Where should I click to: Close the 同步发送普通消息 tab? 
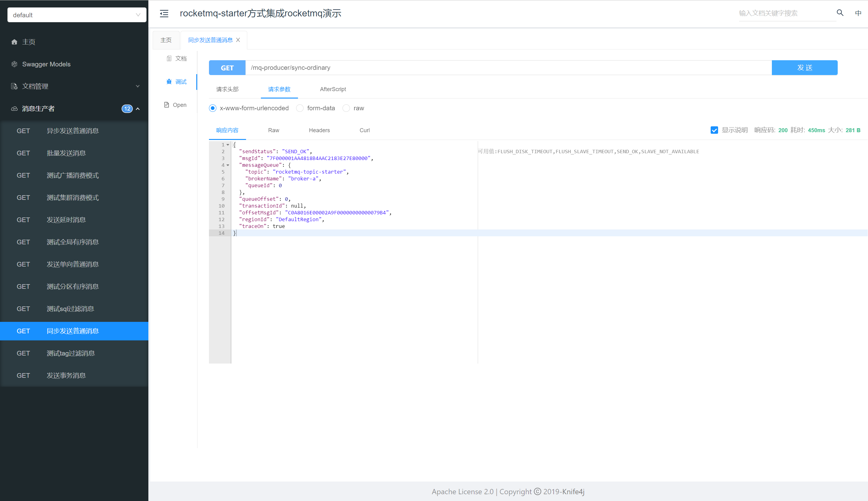click(x=238, y=40)
